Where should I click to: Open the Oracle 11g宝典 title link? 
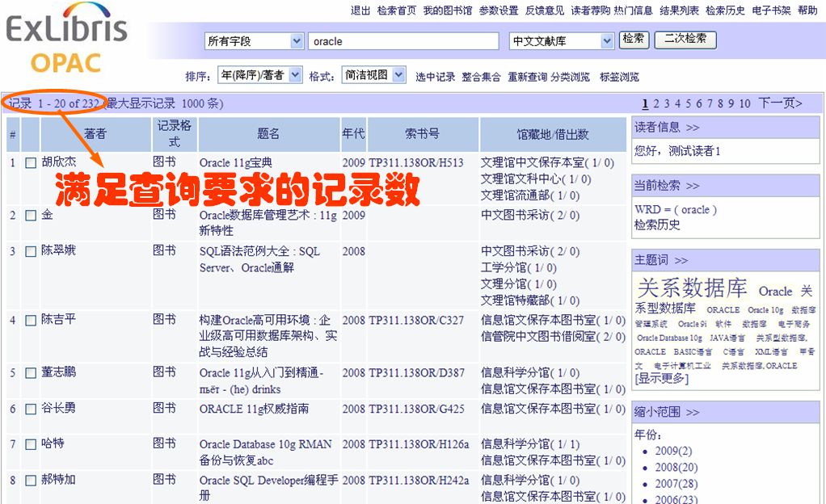pyautogui.click(x=236, y=163)
